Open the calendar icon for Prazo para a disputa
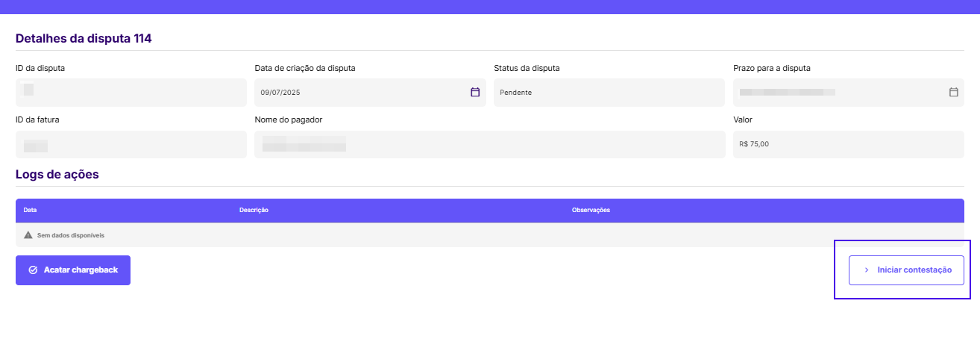Viewport: 980px width, 342px height. 953,92
